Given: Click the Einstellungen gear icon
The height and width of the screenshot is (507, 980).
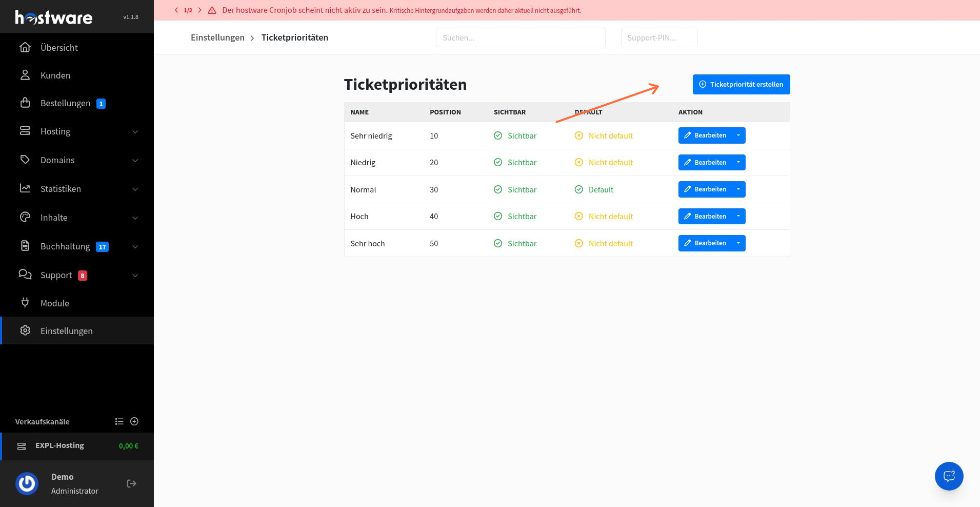Looking at the screenshot, I should 25,330.
